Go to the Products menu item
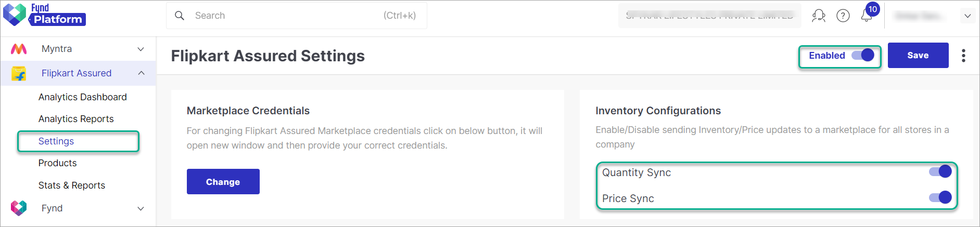 pos(57,163)
